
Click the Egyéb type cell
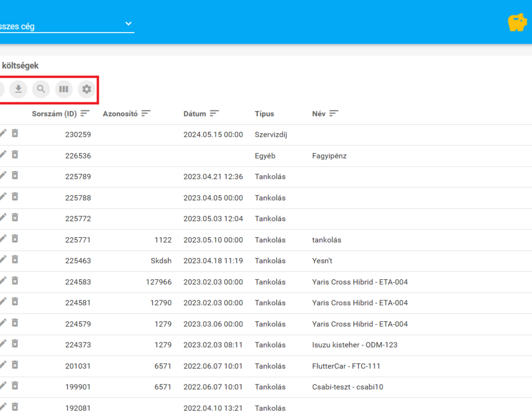point(265,156)
